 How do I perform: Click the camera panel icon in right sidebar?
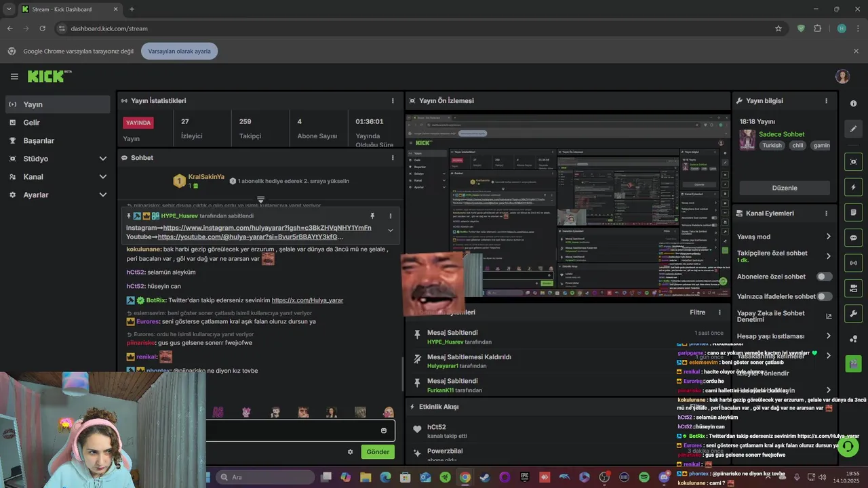pyautogui.click(x=853, y=288)
